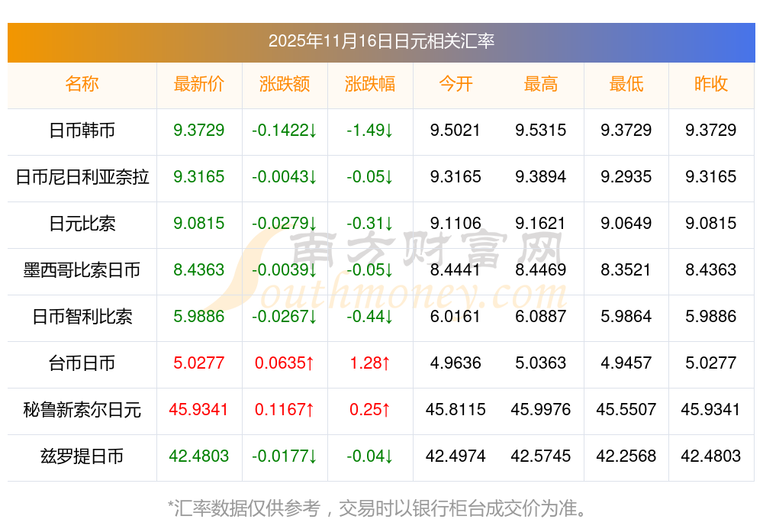Click latest price 45.9341 for 秘鲁新索尔日元

[x=198, y=409]
